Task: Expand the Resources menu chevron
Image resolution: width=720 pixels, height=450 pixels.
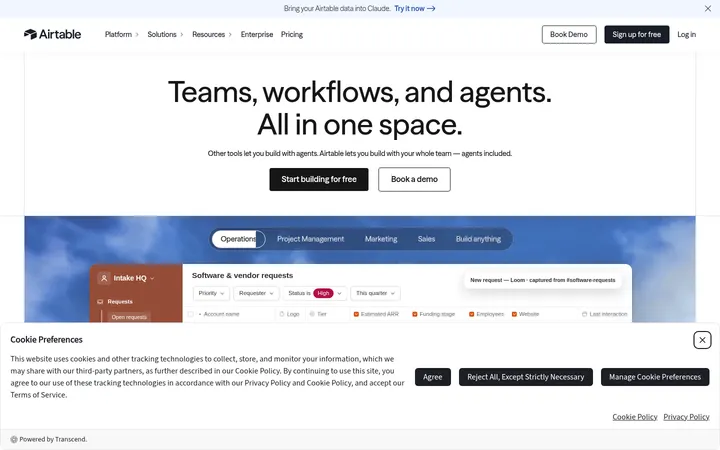Action: [x=230, y=34]
